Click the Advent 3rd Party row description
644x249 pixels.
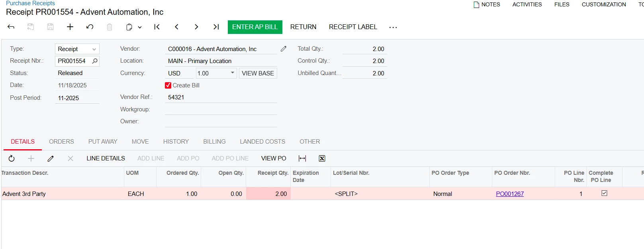pos(24,194)
